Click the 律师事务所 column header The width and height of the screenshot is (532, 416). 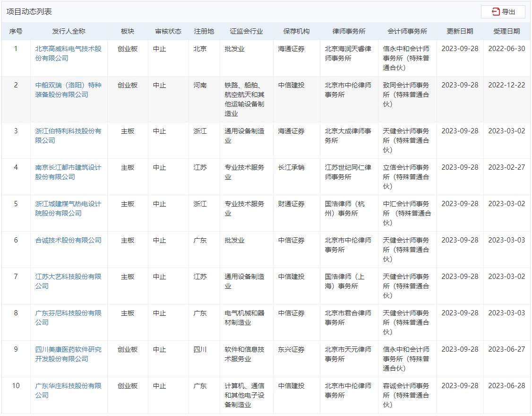[x=349, y=31]
